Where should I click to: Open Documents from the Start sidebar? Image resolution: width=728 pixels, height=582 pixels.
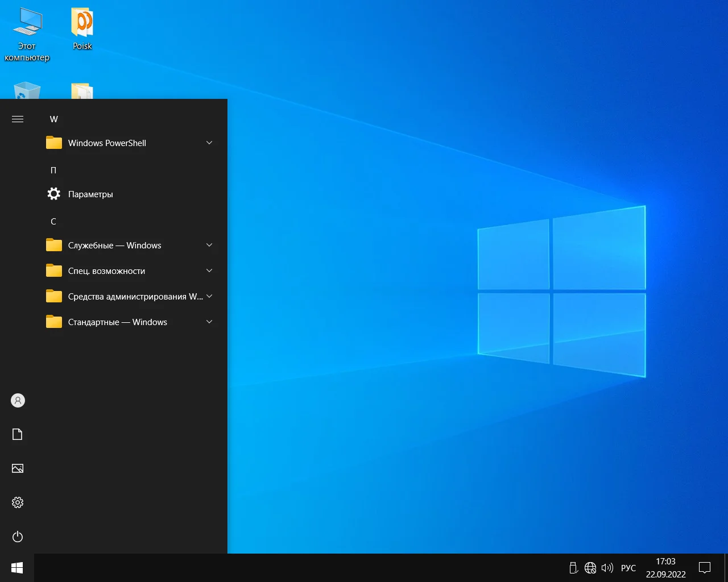coord(18,435)
